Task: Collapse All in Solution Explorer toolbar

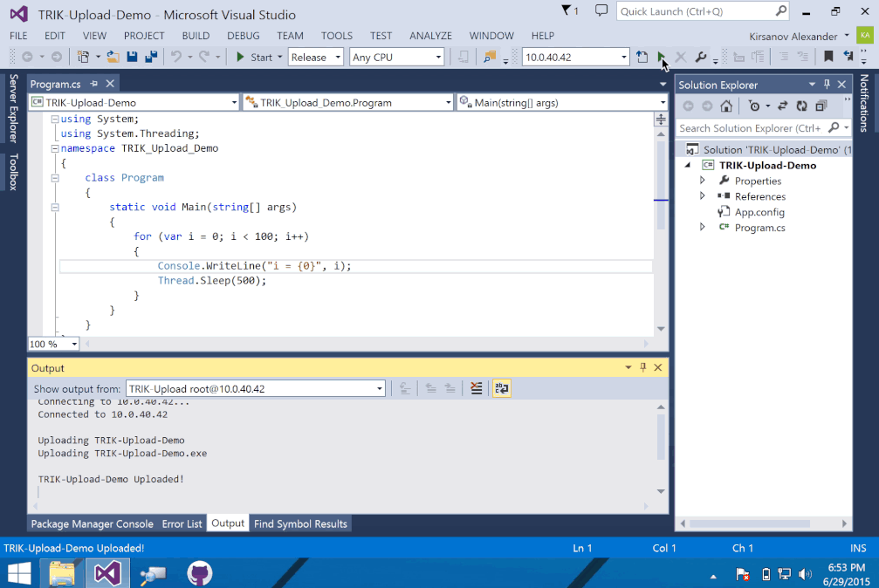Action: pos(821,106)
